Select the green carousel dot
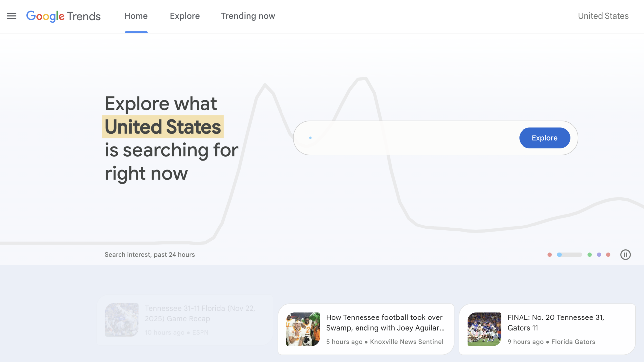 click(x=589, y=254)
